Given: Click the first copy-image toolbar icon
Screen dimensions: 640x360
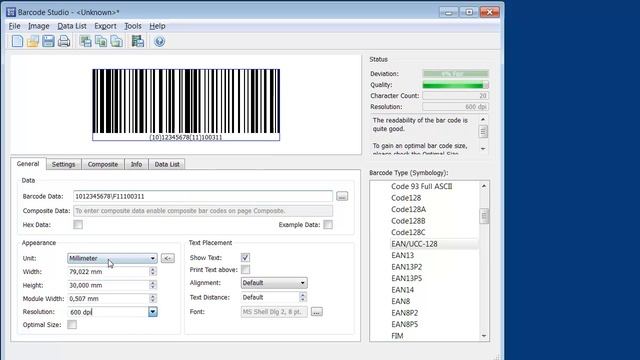Looking at the screenshot, I should pos(86,41).
